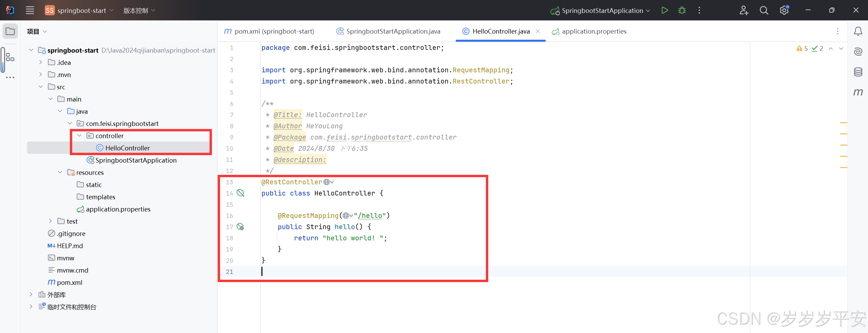Open the 版本控制 dropdown menu
868x333 pixels.
coord(139,11)
